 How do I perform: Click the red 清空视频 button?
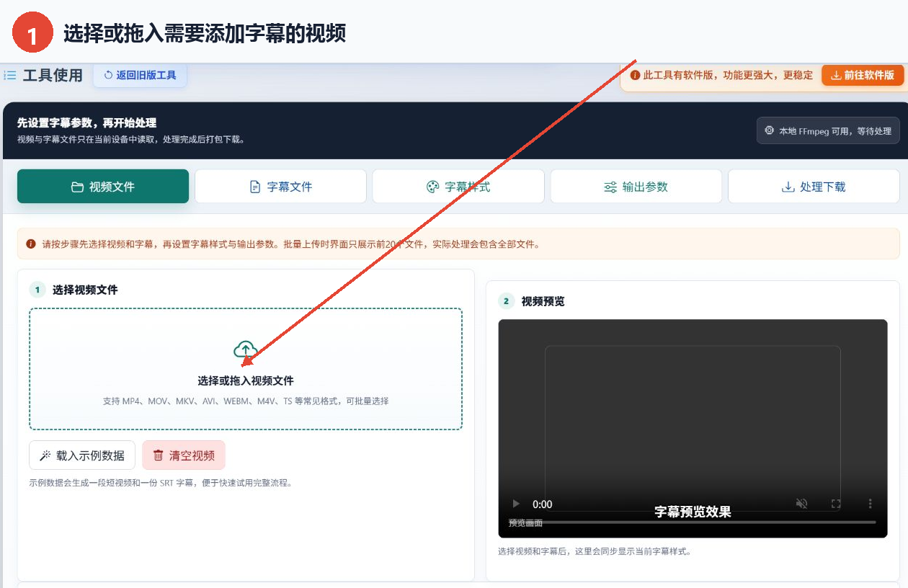click(184, 455)
